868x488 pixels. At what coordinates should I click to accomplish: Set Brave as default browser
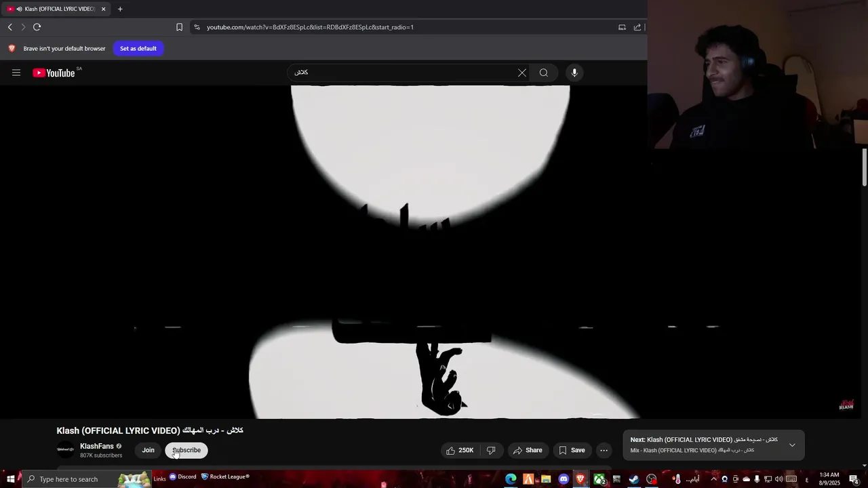click(138, 48)
